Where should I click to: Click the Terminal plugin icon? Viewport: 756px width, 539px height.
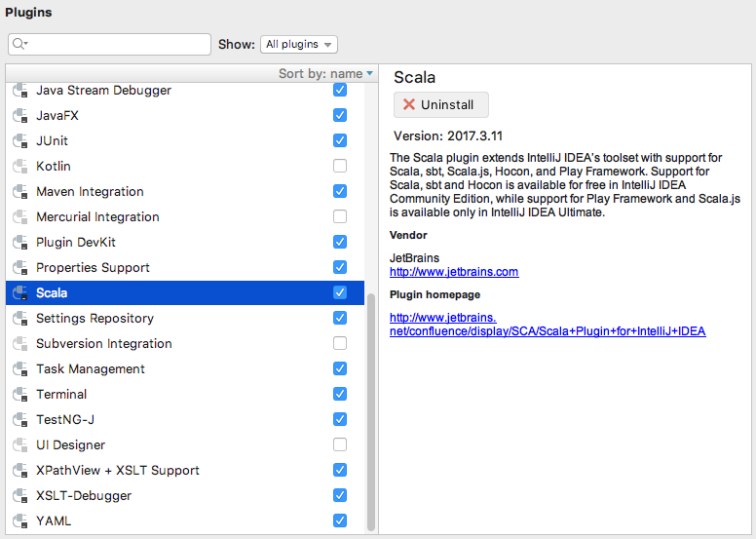[x=20, y=394]
